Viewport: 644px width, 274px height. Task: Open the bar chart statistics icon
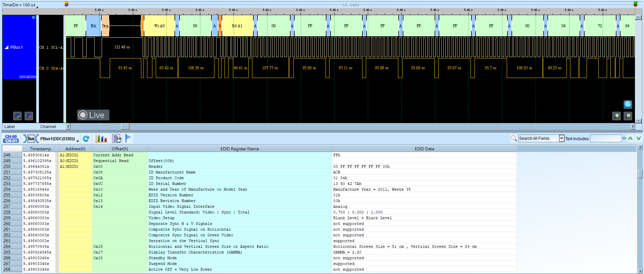point(101,139)
